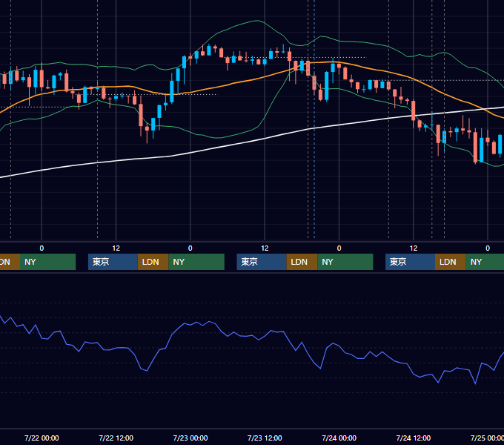Click LDN block following the 7/22 東京 session
504x445 pixels.
click(153, 262)
